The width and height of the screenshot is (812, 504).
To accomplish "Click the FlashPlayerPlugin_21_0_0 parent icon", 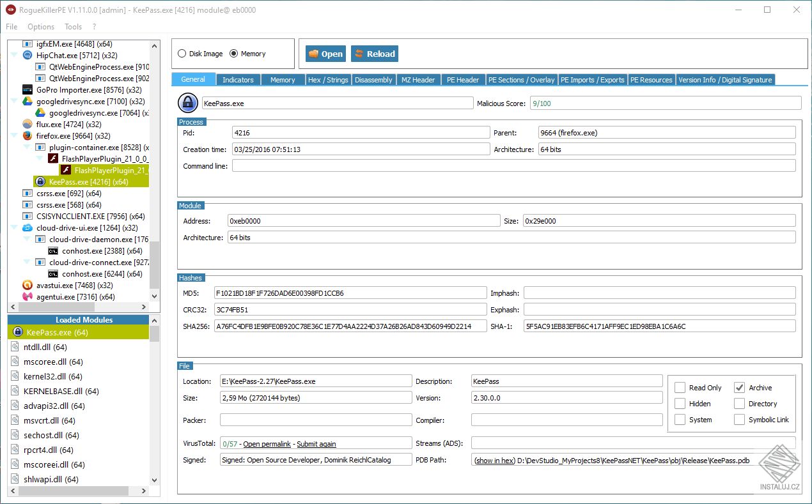I will coord(53,159).
